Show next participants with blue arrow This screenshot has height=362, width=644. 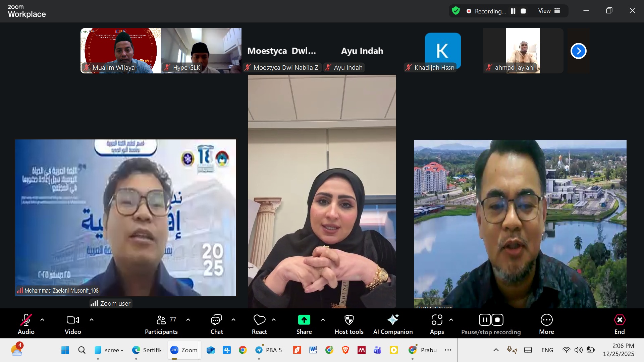tap(578, 51)
